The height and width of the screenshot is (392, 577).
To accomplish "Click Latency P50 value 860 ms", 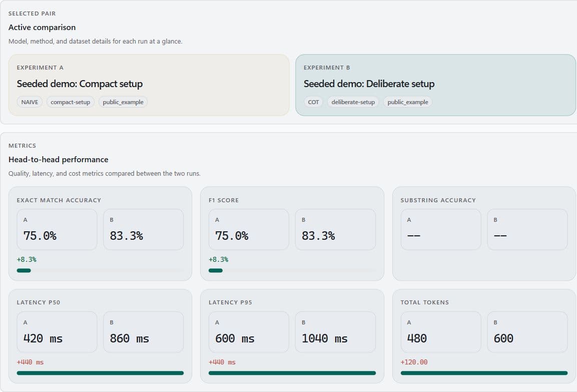I will (x=130, y=338).
